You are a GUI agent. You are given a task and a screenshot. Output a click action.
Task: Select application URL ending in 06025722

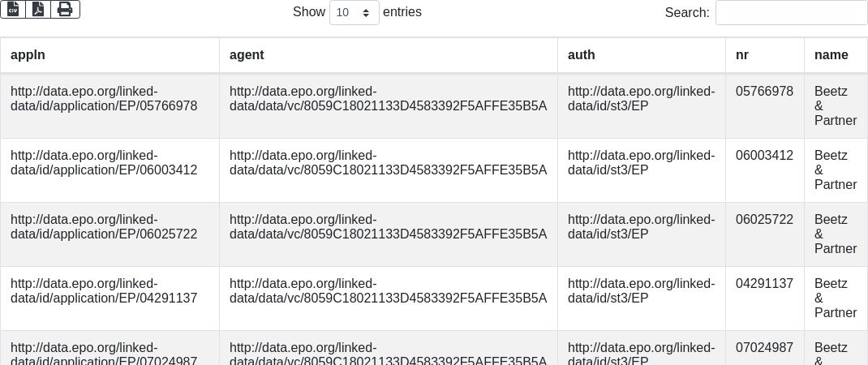pyautogui.click(x=104, y=227)
